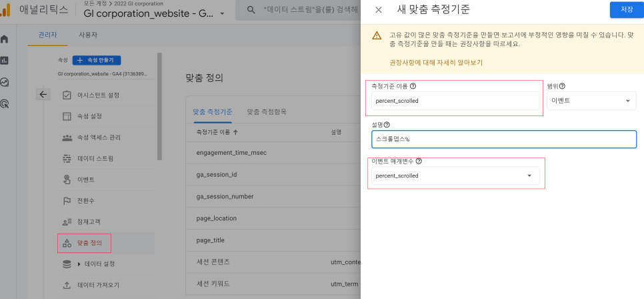Click the 데이터 가져오기 upload icon
The width and height of the screenshot is (644, 299).
[67, 285]
